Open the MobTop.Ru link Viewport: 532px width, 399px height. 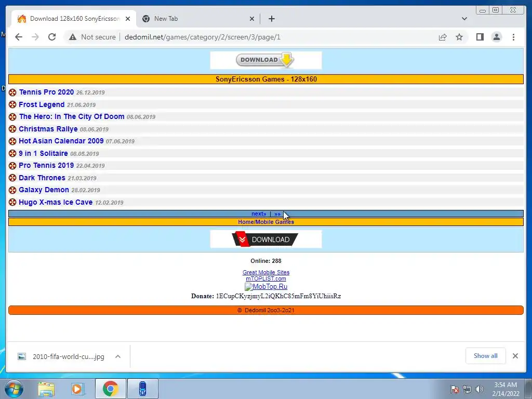pos(266,287)
